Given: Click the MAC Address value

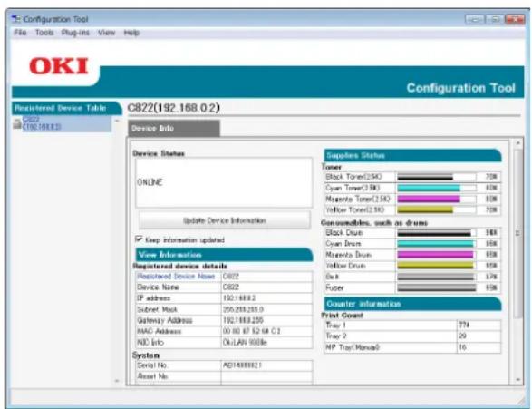Looking at the screenshot, I should (251, 331).
